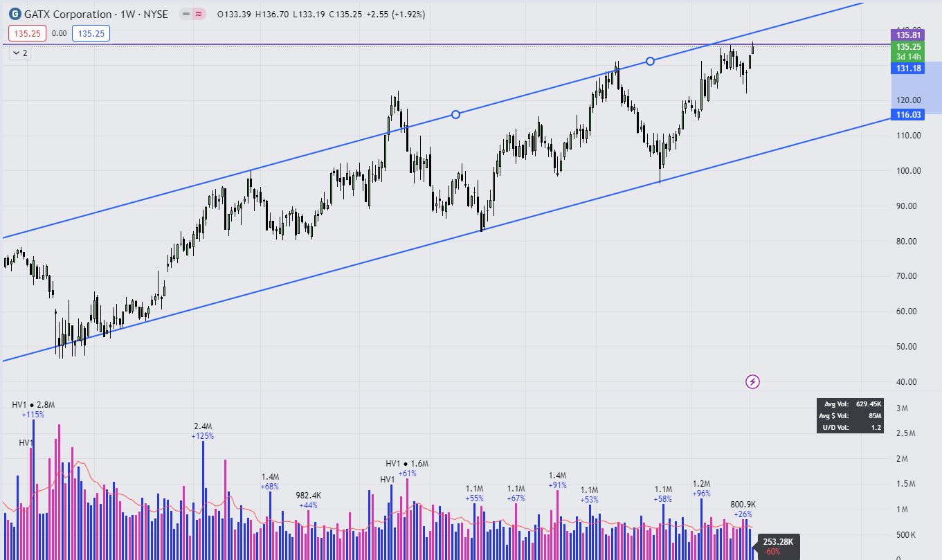The height and width of the screenshot is (560, 942).
Task: Click the gray dash market status indicator
Action: 185,14
